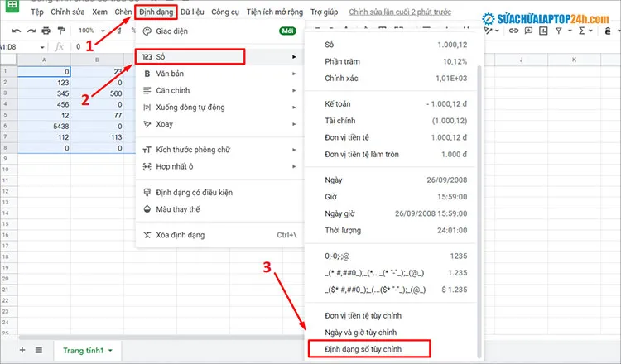
Task: Click the Redo arrow in the toolbar
Action: [31, 31]
